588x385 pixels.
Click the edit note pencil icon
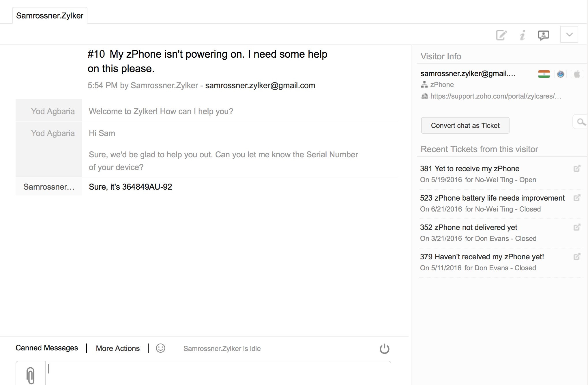(501, 35)
